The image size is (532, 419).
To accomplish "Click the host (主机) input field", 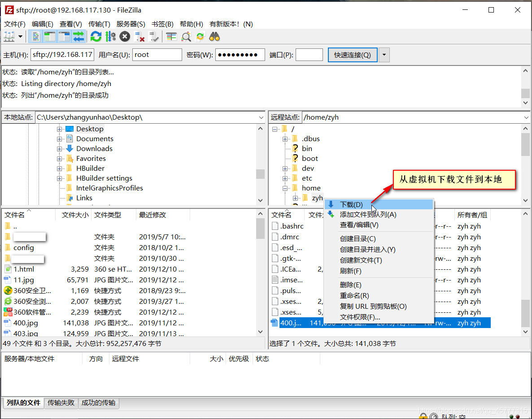I will (62, 55).
